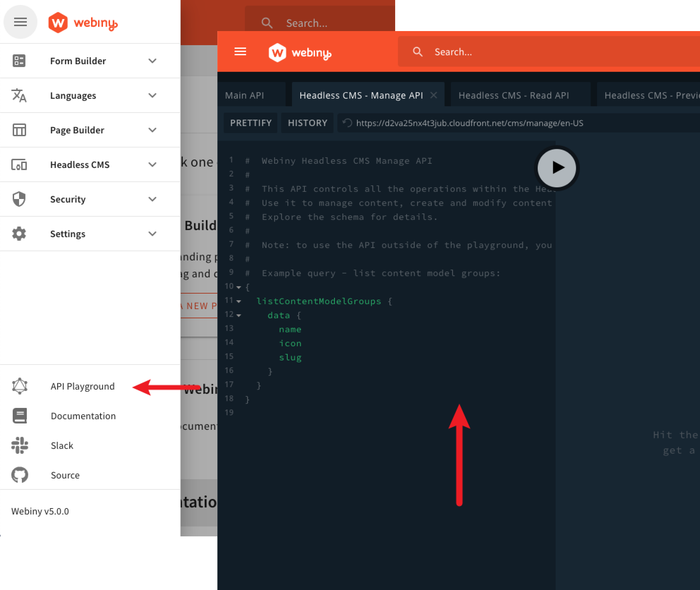Click the Slack icon in sidebar
This screenshot has height=590, width=700.
(x=19, y=445)
